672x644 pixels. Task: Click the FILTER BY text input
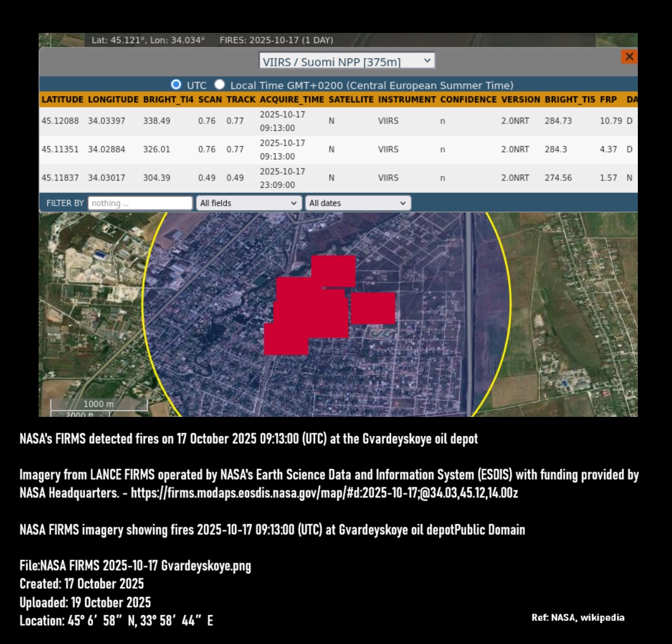[x=140, y=203]
